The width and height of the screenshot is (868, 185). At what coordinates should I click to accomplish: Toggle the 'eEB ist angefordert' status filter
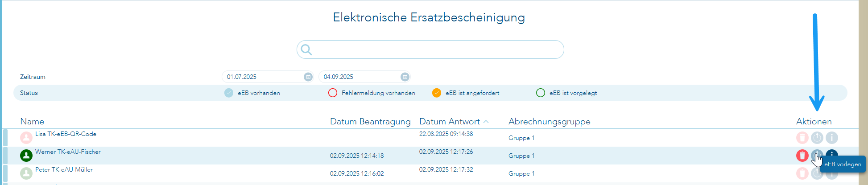click(x=437, y=93)
